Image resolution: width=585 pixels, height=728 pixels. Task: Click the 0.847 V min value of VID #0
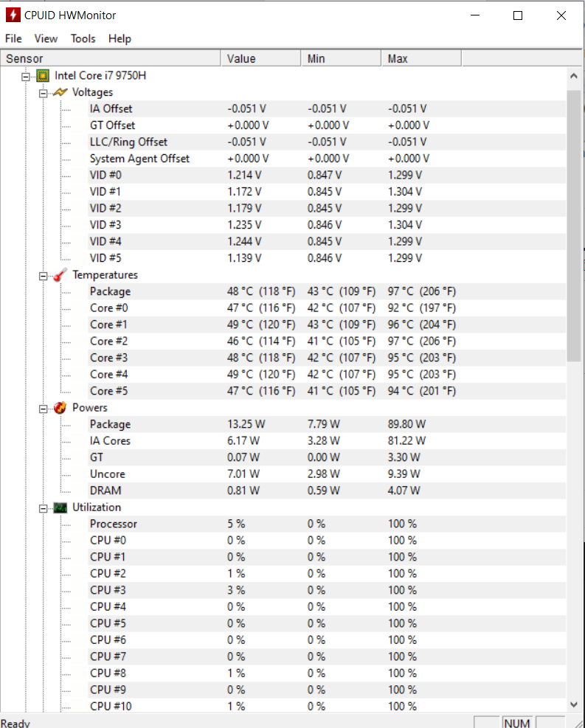tap(325, 175)
